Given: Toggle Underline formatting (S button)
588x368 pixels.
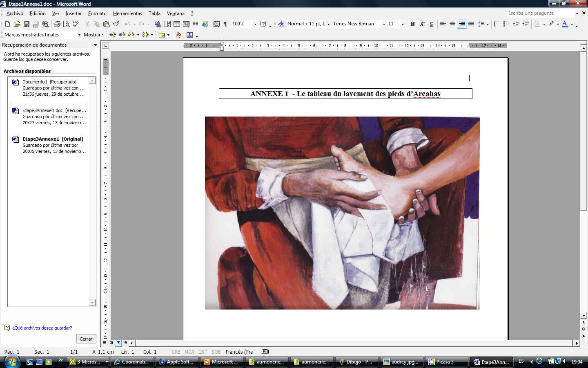Looking at the screenshot, I should pos(432,24).
